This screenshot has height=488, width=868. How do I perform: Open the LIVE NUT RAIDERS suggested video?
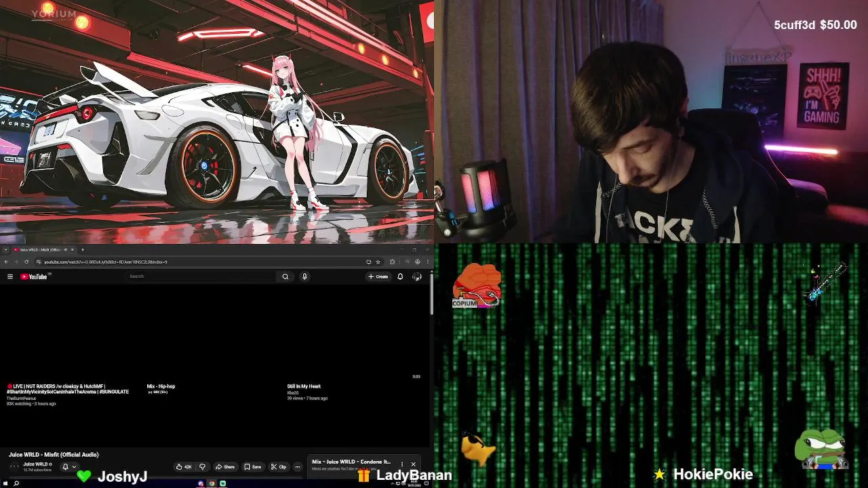point(67,389)
